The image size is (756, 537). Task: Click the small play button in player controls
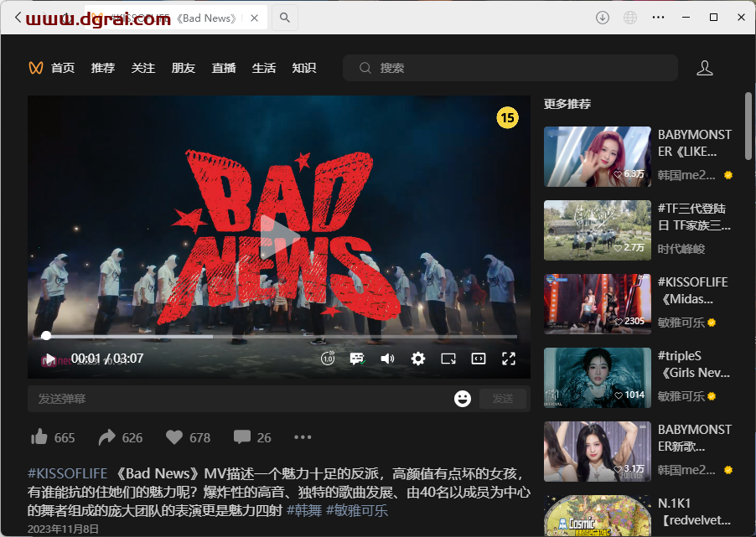pyautogui.click(x=49, y=359)
